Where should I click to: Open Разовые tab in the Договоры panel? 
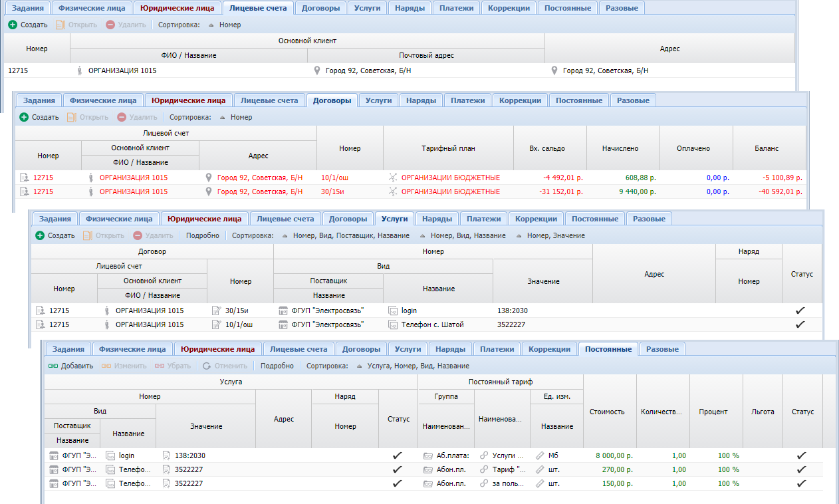tap(634, 100)
